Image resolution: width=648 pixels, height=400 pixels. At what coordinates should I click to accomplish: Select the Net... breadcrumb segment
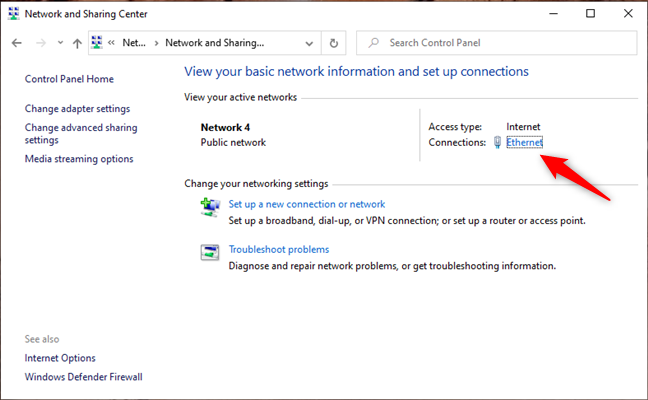[134, 43]
